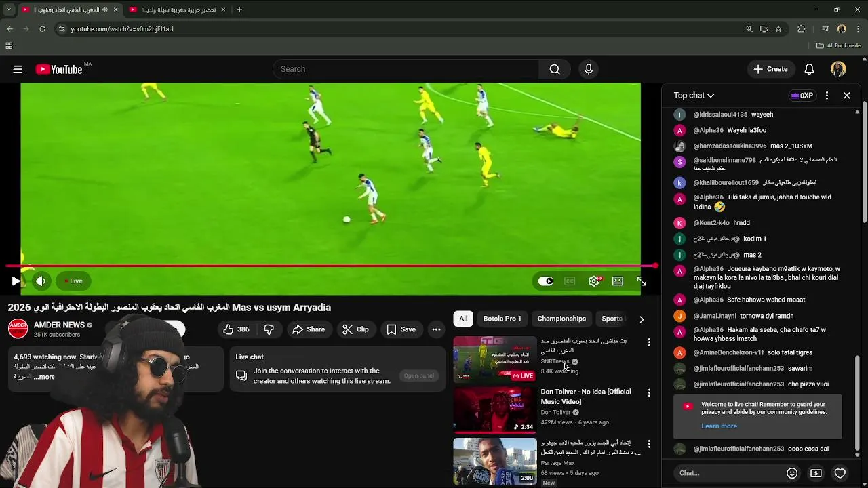Viewport: 868px width, 488px height.
Task: Click the Learn more link in chat
Action: [719, 426]
